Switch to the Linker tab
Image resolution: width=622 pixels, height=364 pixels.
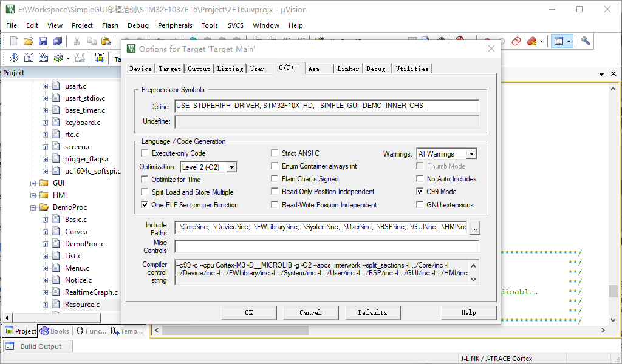[348, 69]
